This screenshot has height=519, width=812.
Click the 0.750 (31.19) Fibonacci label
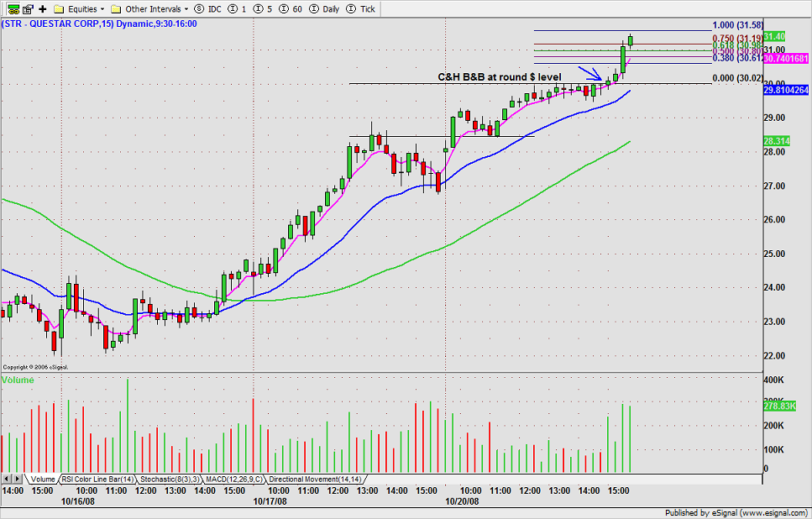pyautogui.click(x=738, y=39)
